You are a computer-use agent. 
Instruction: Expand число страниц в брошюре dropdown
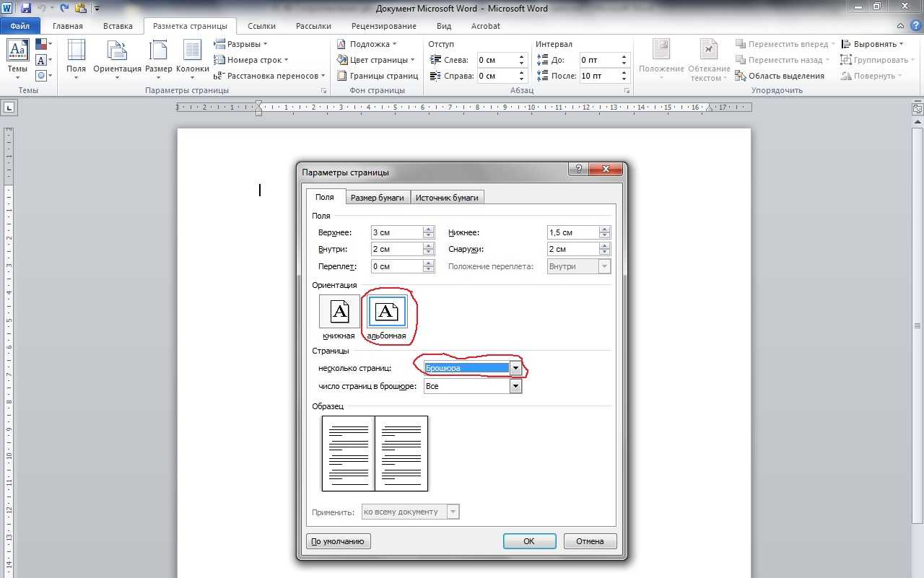click(x=515, y=386)
